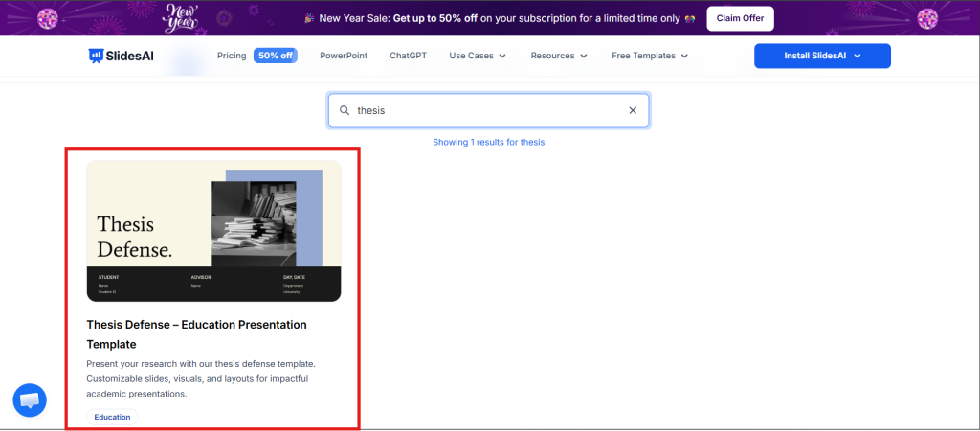Go to the Pricing page
Screen dimensions: 980x431
point(232,56)
